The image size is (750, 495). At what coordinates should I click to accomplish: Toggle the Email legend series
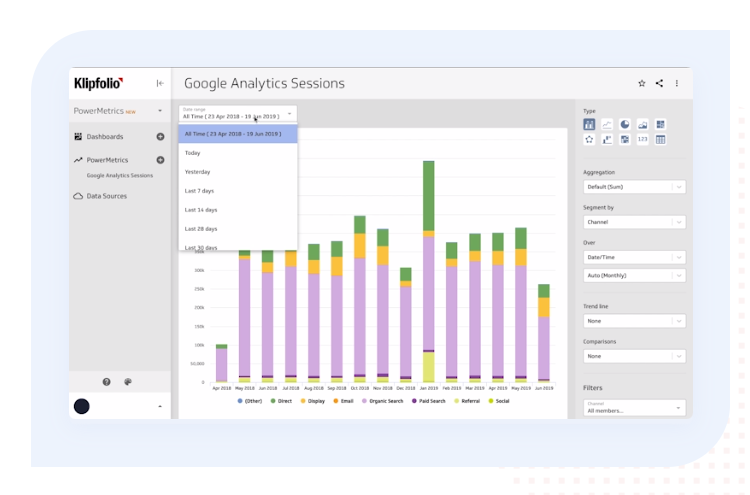click(x=343, y=401)
